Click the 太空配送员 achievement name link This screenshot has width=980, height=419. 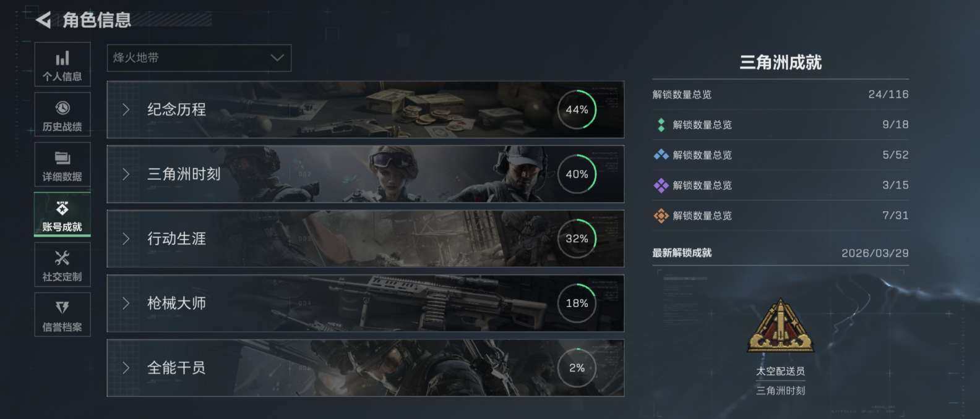(780, 371)
